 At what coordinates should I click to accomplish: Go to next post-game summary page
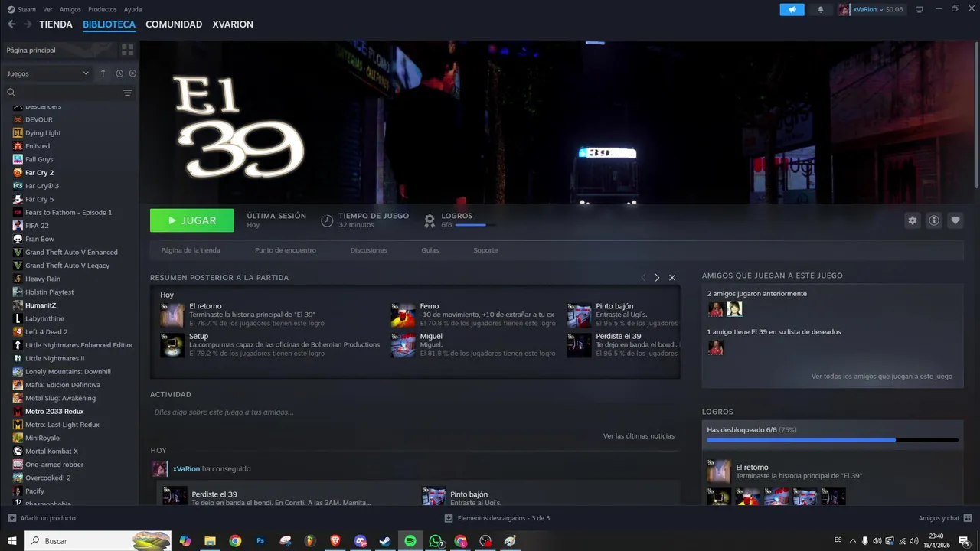[x=657, y=277]
